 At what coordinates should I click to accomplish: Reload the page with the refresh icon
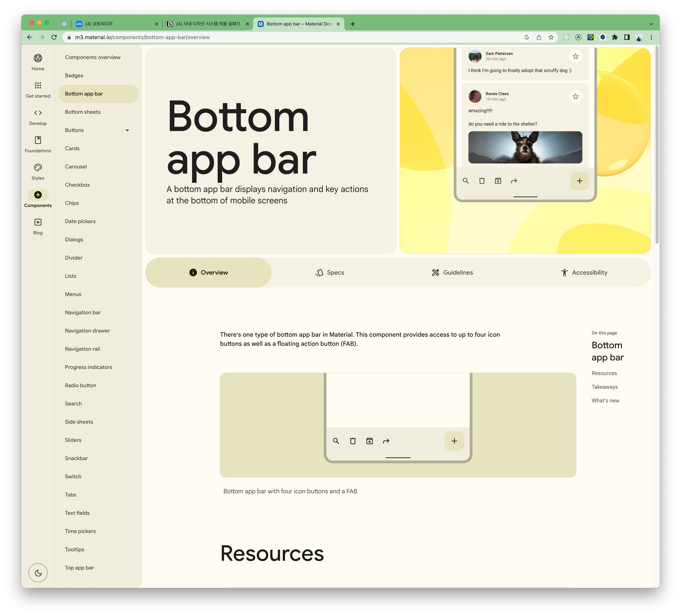pos(54,37)
